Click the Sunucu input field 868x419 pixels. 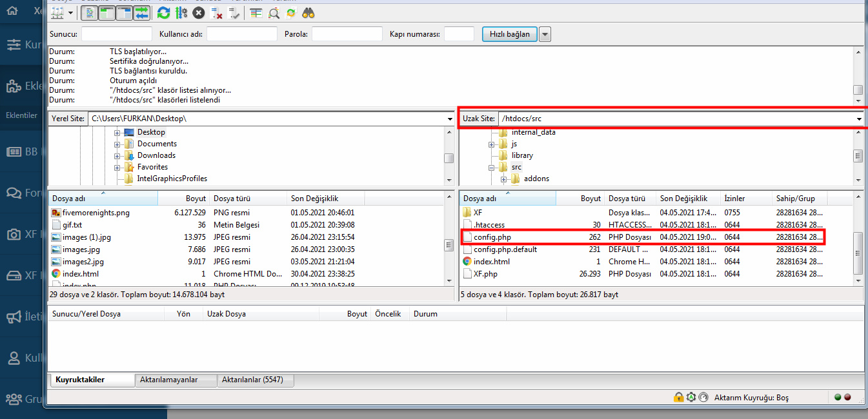[116, 34]
